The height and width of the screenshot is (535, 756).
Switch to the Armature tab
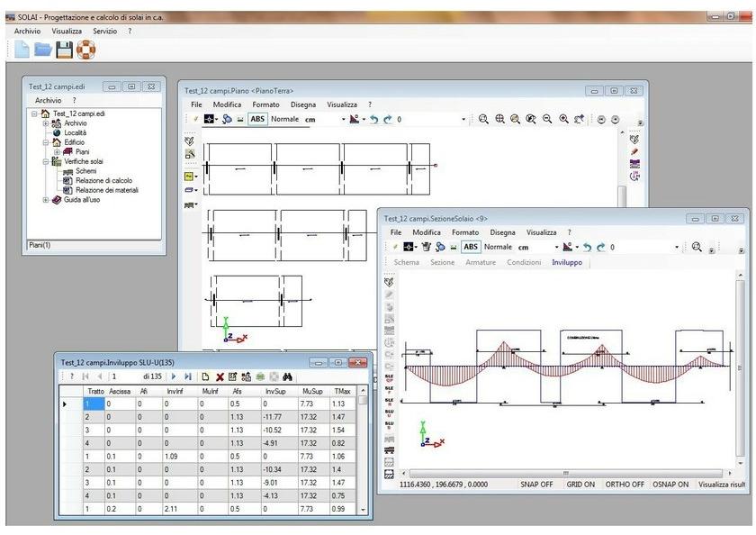coord(480,262)
